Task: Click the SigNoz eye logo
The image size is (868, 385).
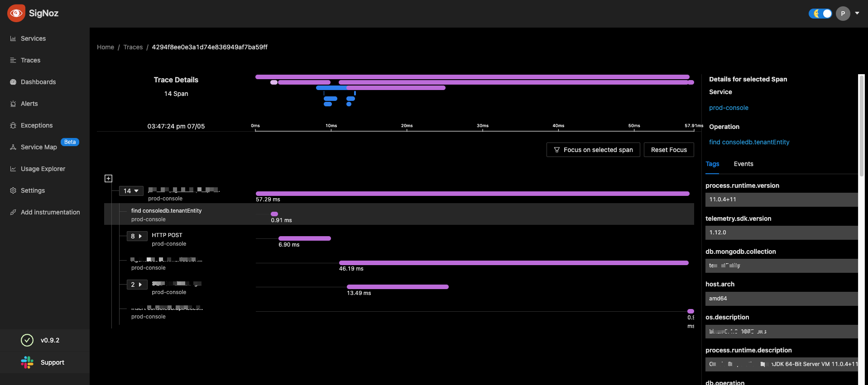Action: pyautogui.click(x=16, y=13)
